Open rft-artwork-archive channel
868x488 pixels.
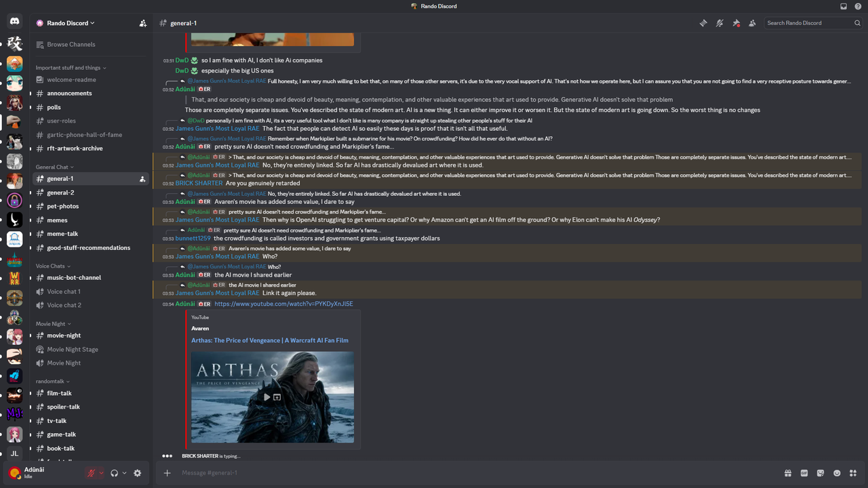pyautogui.click(x=90, y=148)
